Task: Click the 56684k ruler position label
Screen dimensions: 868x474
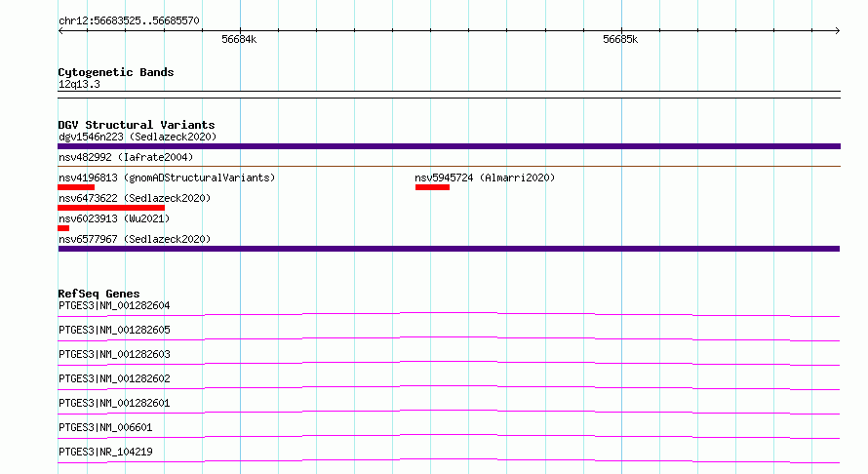Action: click(x=239, y=39)
